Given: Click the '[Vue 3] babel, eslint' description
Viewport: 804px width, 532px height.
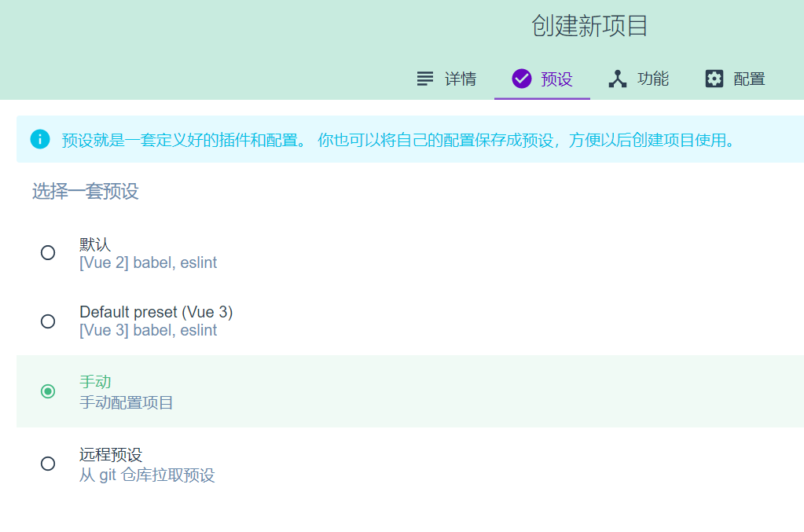Looking at the screenshot, I should [x=149, y=331].
